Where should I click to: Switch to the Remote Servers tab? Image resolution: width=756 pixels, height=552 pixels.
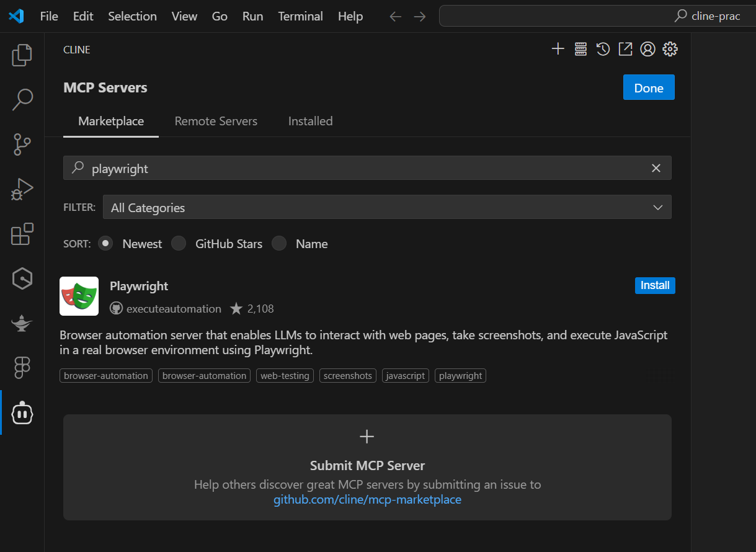pyautogui.click(x=216, y=121)
